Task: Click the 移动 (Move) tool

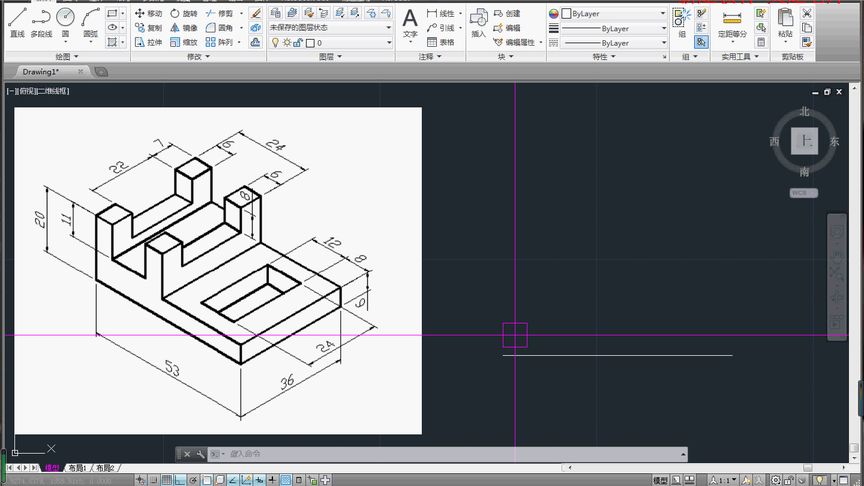Action: click(148, 13)
